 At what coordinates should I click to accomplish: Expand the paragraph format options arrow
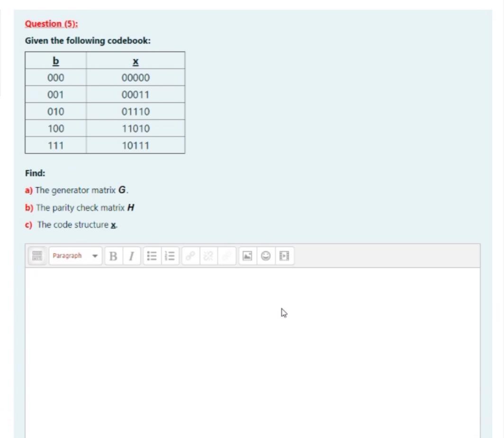coord(94,256)
